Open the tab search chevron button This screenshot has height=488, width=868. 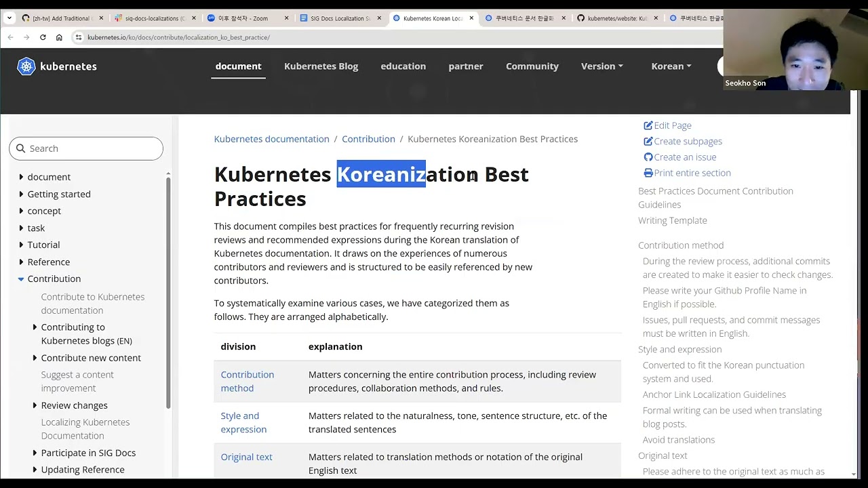point(9,18)
